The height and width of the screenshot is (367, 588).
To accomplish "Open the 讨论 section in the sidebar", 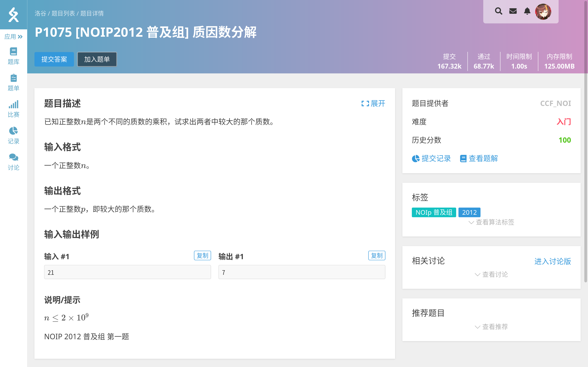I will 13,161.
